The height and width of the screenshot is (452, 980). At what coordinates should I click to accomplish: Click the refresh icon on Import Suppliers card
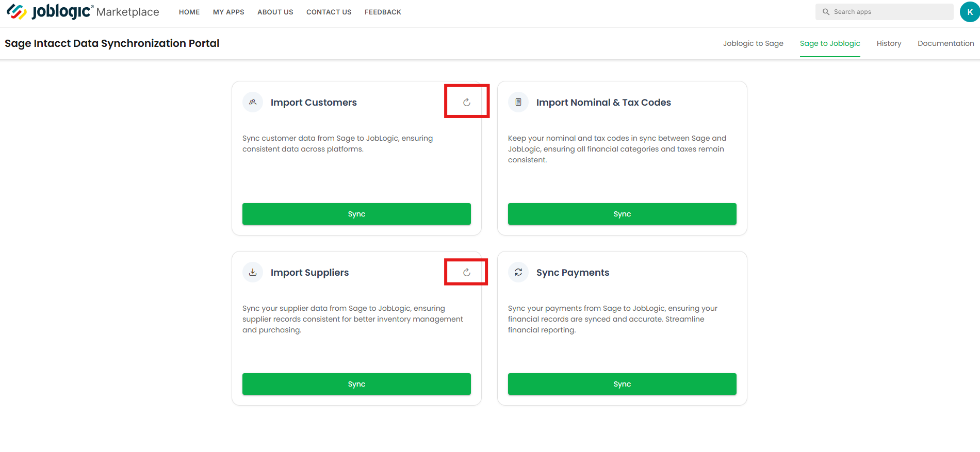tap(467, 272)
